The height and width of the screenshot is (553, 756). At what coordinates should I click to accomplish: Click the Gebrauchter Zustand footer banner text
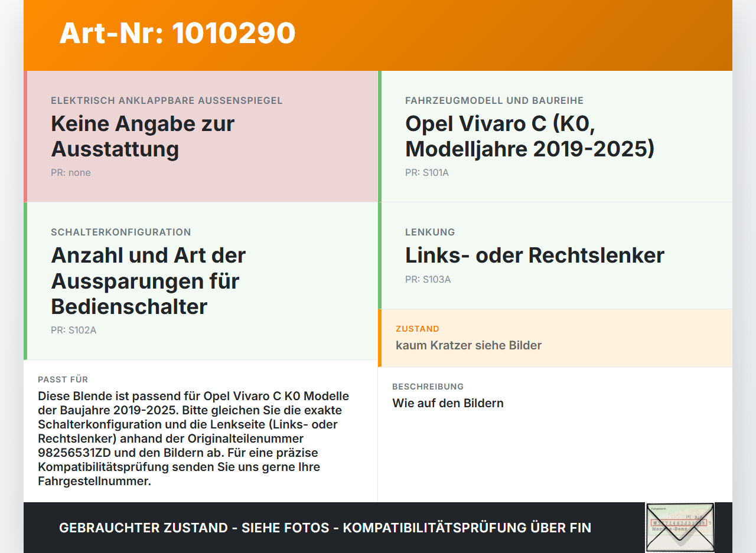click(325, 528)
